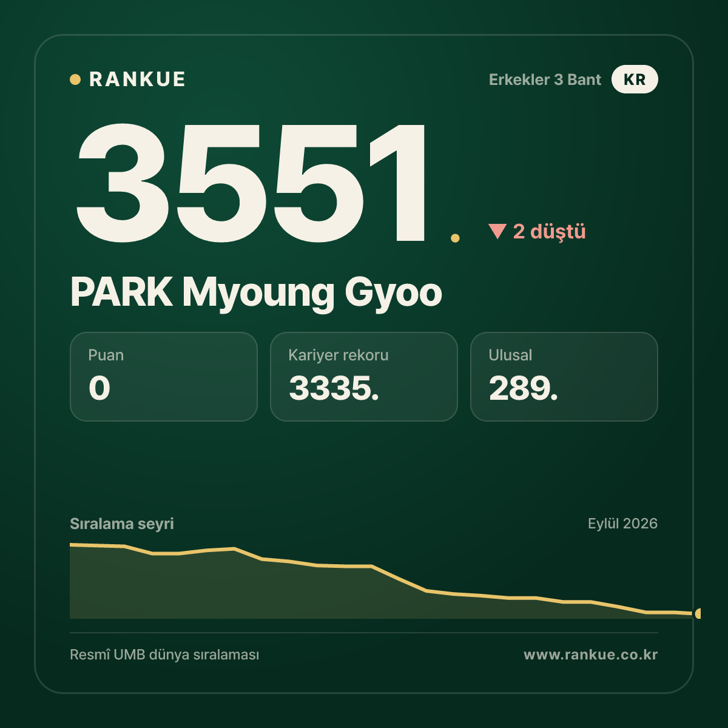728x728 pixels.
Task: Open the Ulusal stat card
Action: point(564,377)
